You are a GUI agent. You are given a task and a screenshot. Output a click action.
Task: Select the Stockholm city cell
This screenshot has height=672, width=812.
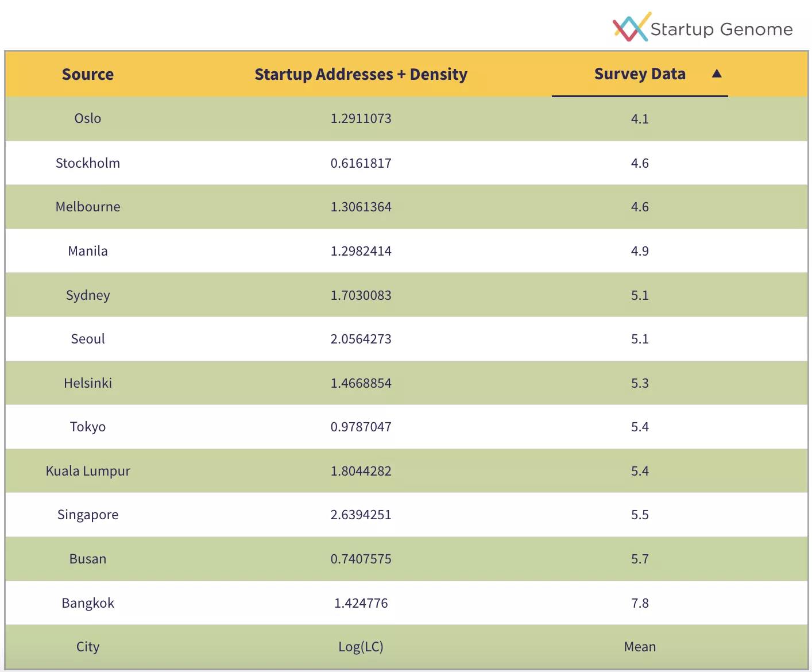[x=88, y=163]
